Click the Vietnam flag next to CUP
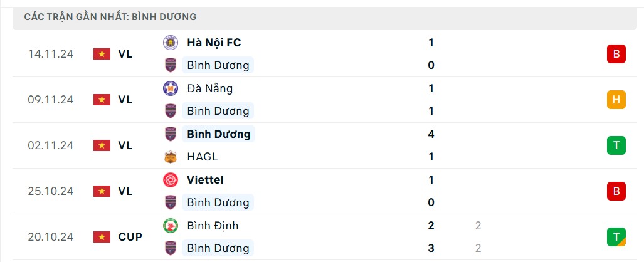Screen dimensions: 644x262 pyautogui.click(x=101, y=237)
